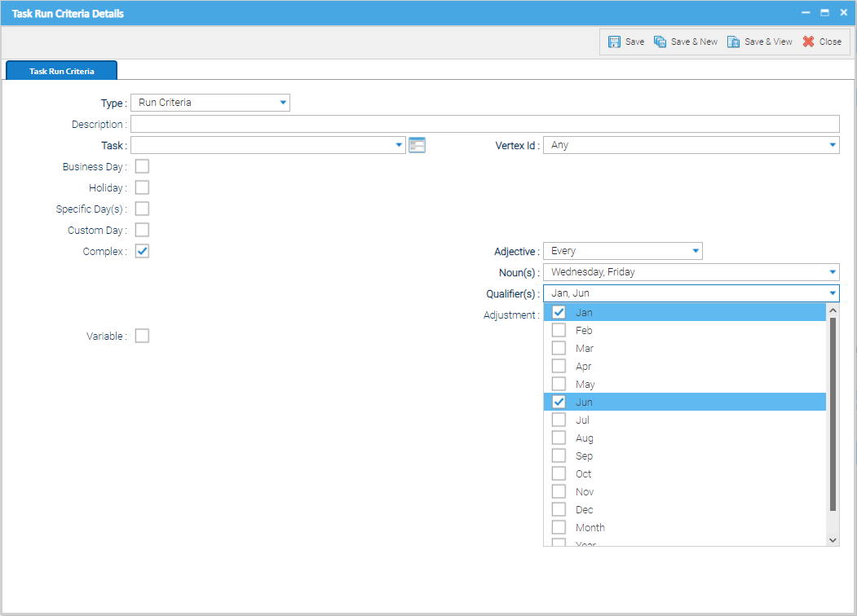Uncheck the Complex checkbox

click(x=142, y=251)
